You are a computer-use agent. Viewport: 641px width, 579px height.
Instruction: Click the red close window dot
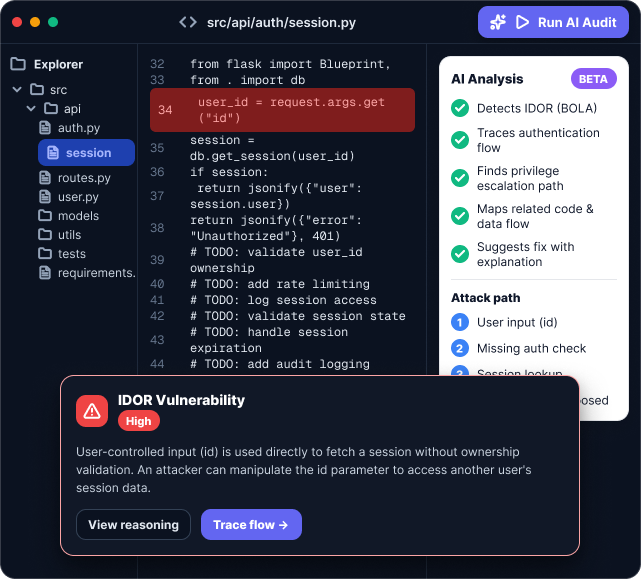pos(17,22)
